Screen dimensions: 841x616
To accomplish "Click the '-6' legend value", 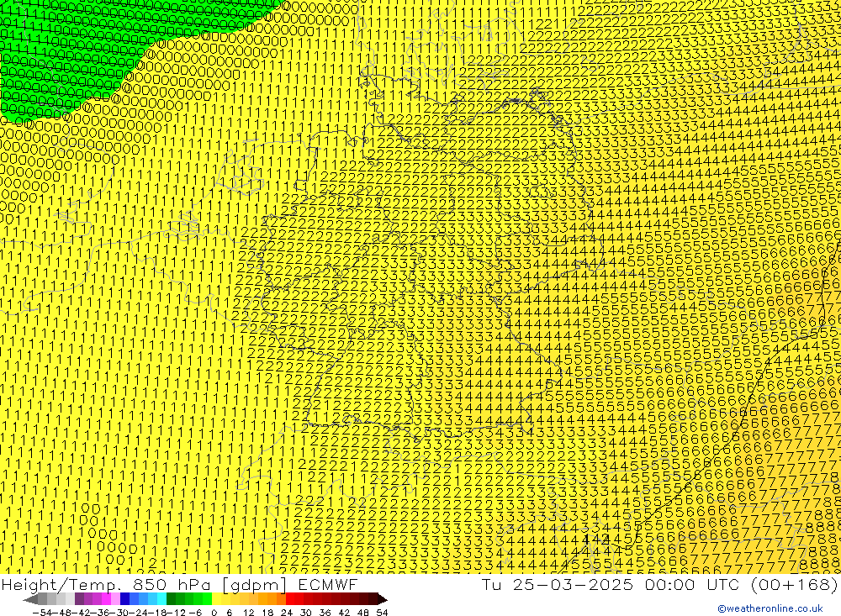I will (x=195, y=613).
